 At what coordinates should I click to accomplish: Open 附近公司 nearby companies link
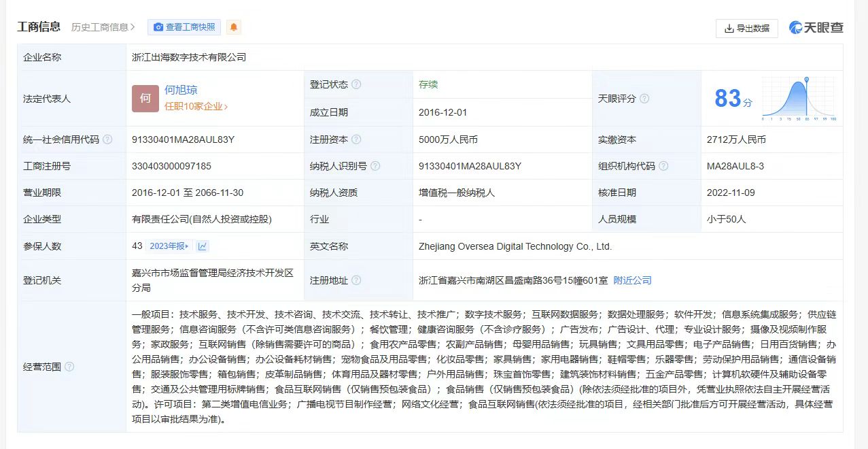[x=632, y=280]
